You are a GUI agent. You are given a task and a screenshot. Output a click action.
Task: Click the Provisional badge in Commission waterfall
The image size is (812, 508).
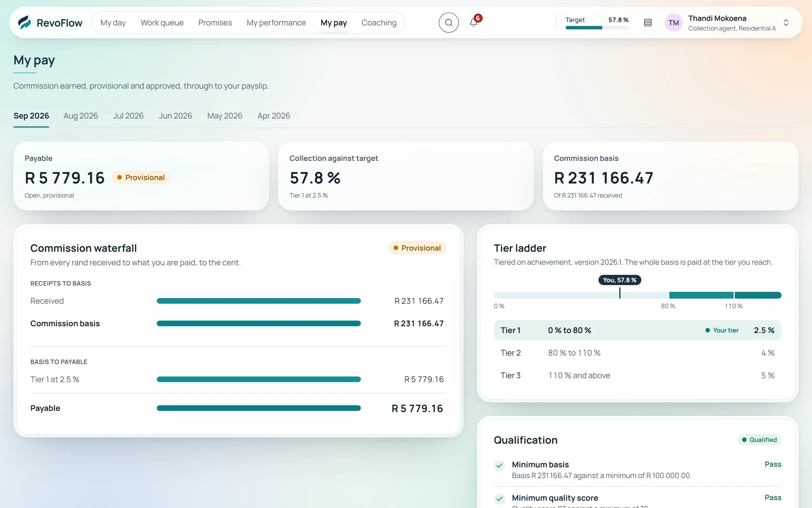pyautogui.click(x=417, y=248)
